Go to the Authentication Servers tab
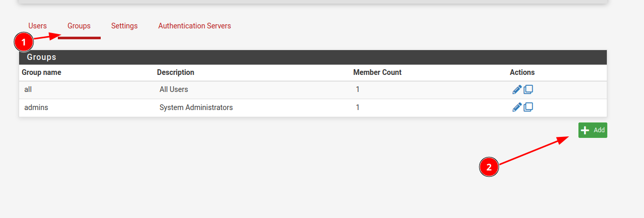The width and height of the screenshot is (644, 218). pos(195,26)
